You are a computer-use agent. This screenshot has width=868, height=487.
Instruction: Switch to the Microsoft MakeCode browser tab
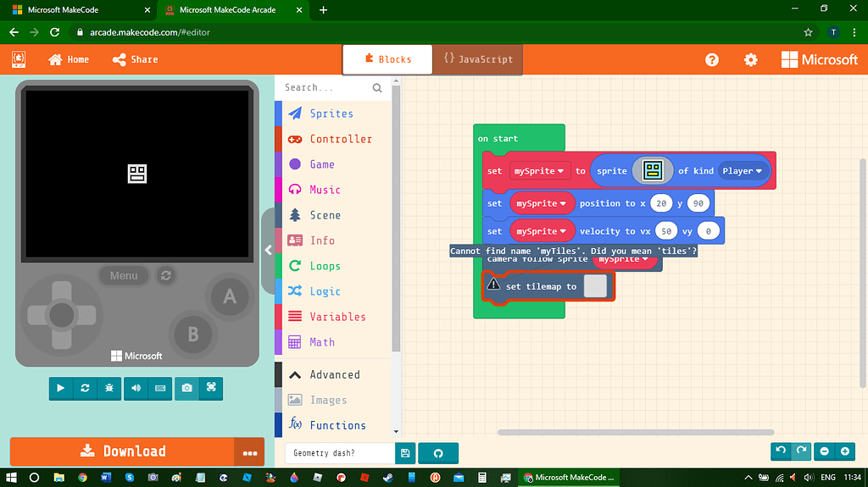point(77,10)
